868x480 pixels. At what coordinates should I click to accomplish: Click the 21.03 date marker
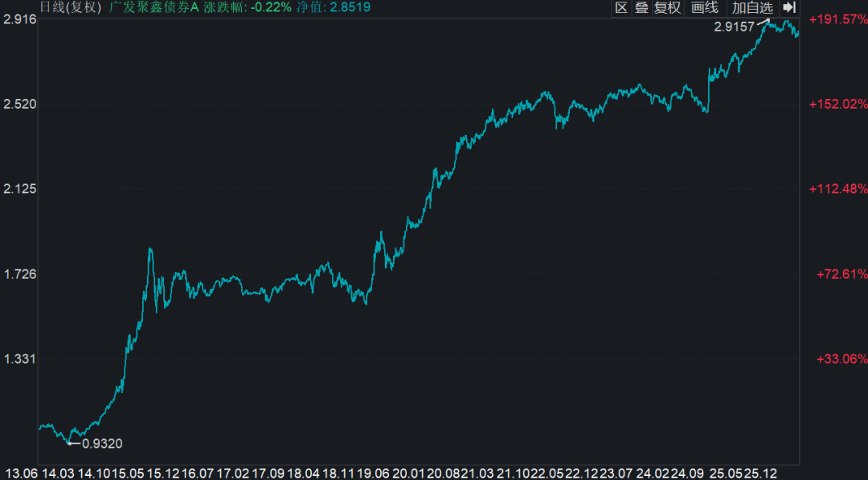click(x=479, y=471)
